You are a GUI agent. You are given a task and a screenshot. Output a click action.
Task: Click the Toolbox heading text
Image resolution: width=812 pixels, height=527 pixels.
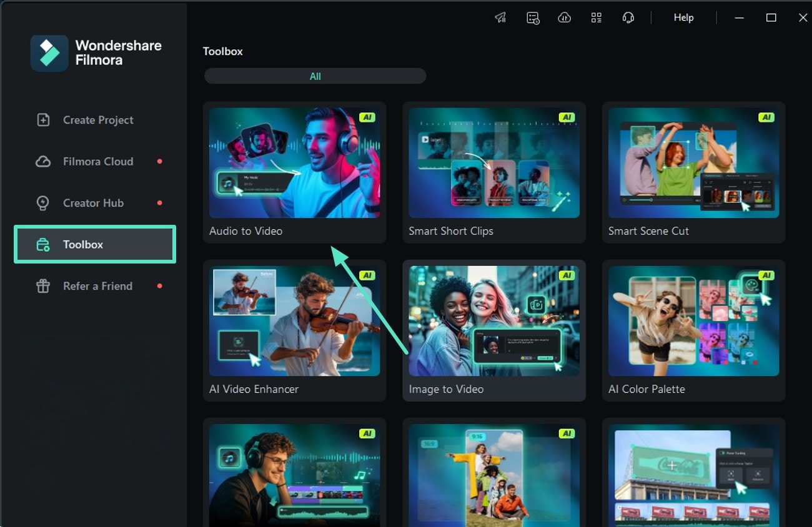(222, 51)
